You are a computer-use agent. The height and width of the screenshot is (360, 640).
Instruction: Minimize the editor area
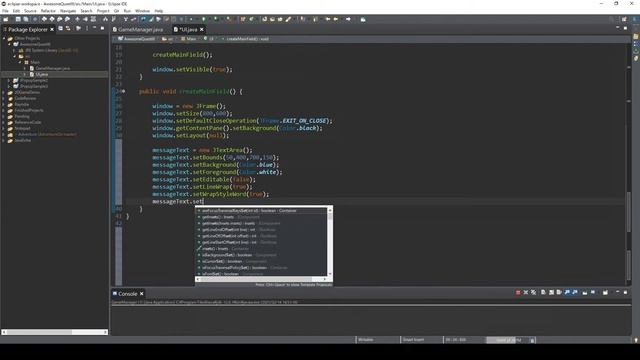pyautogui.click(x=618, y=28)
